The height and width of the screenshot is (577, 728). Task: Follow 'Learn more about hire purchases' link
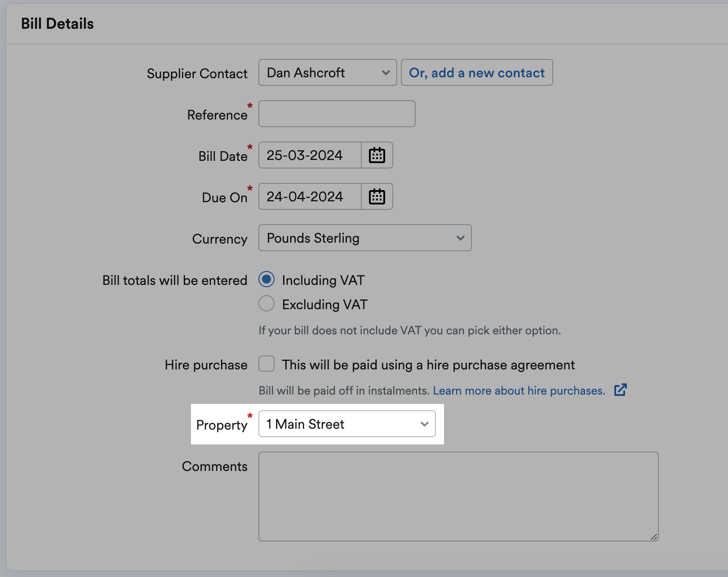pos(519,391)
